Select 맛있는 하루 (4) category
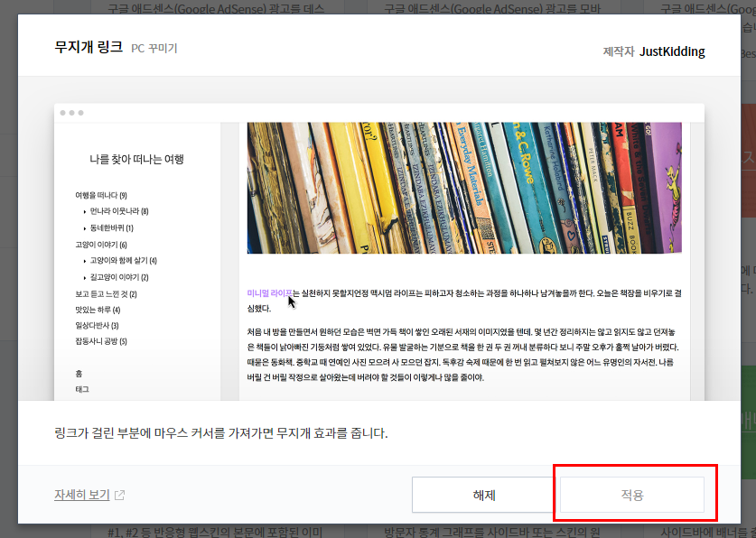 pyautogui.click(x=98, y=310)
